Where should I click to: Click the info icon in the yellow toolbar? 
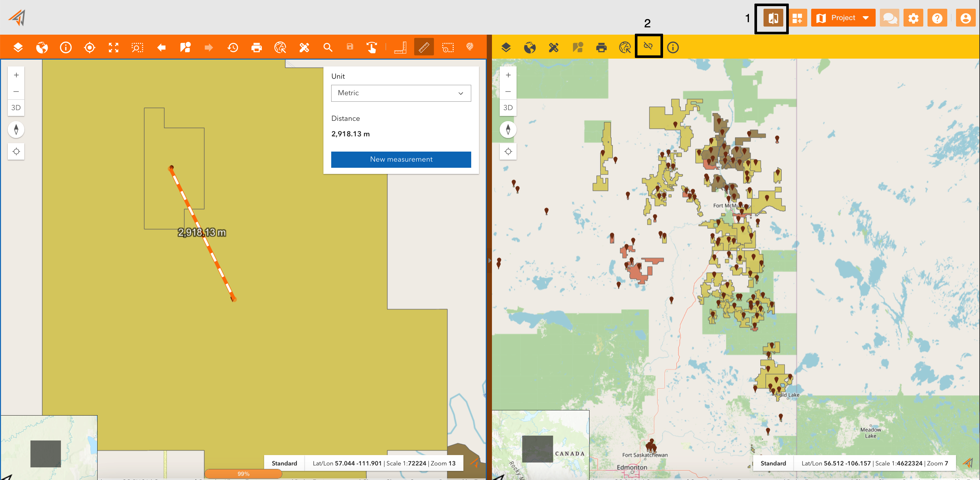(x=673, y=48)
